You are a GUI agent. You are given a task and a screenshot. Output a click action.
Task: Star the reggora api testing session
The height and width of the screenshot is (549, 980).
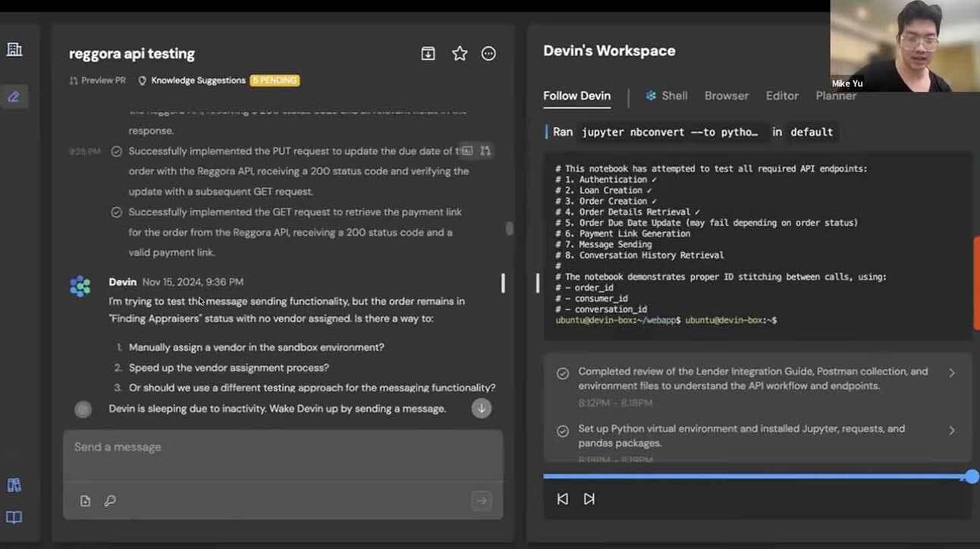point(460,53)
